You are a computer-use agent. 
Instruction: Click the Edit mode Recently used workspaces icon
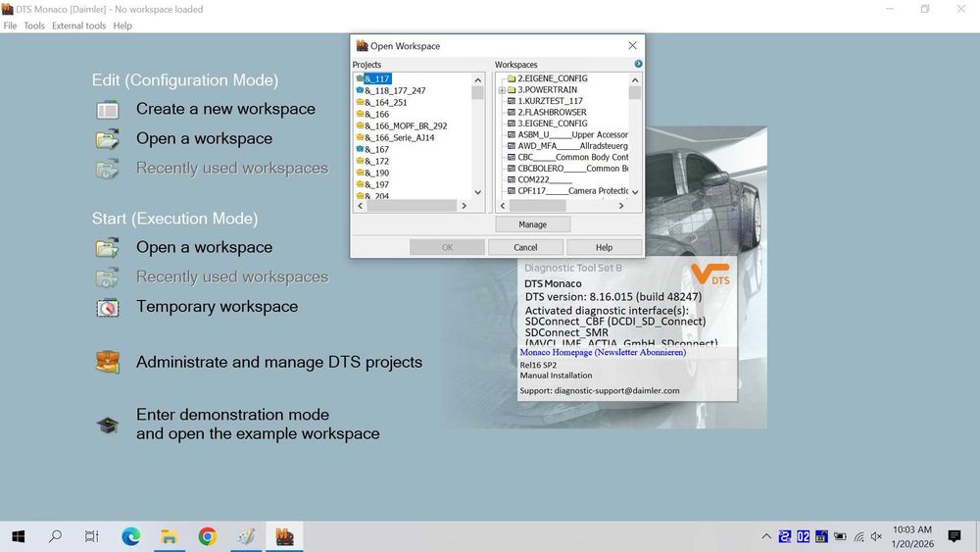pyautogui.click(x=108, y=169)
